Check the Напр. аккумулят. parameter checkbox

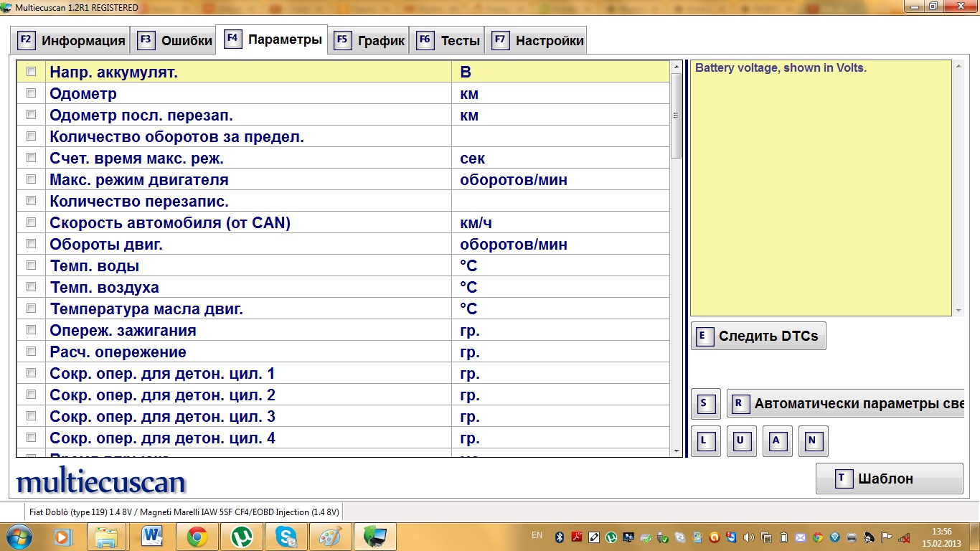[31, 72]
